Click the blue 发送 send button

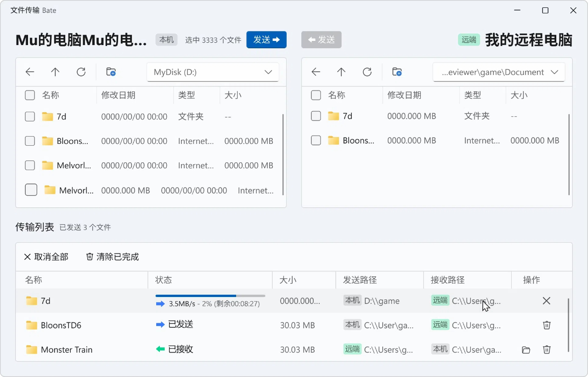coord(266,40)
